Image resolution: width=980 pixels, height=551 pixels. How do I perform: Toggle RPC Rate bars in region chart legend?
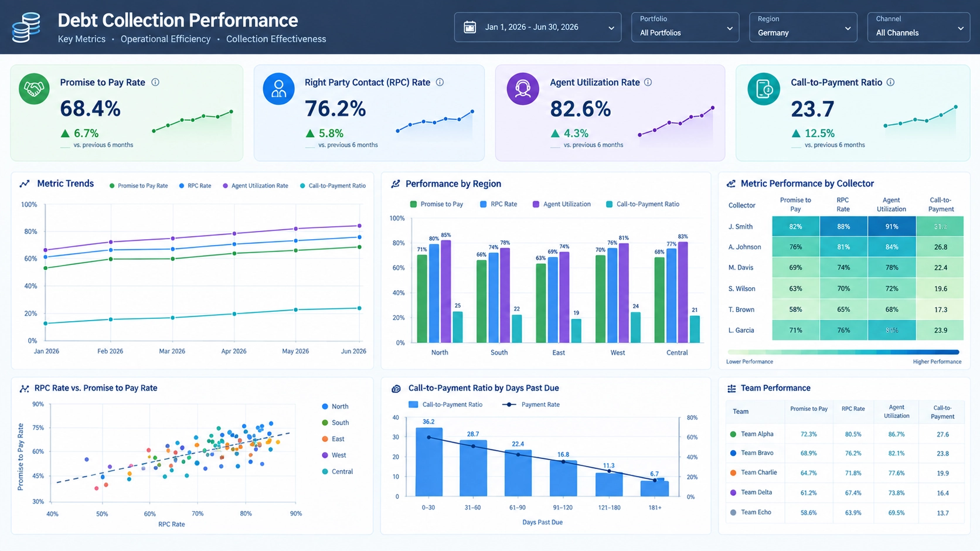(498, 204)
